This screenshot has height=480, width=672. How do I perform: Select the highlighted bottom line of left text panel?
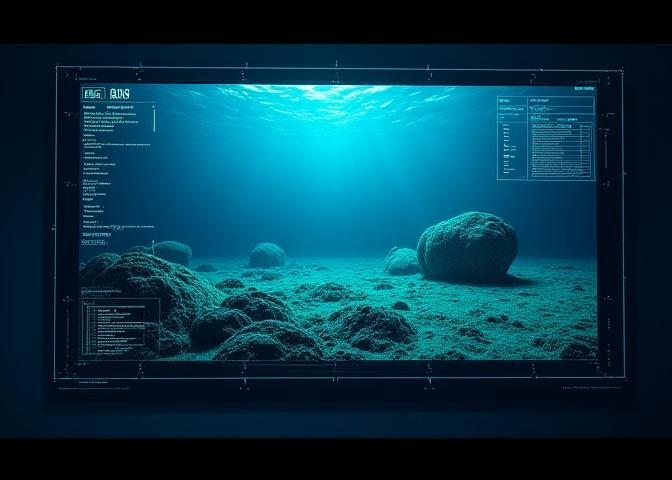(x=94, y=241)
